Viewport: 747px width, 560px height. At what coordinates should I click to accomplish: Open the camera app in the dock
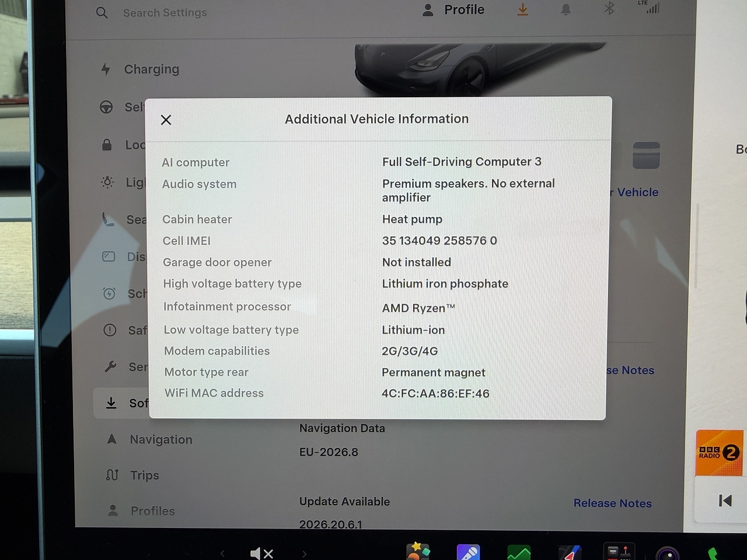pos(668,553)
